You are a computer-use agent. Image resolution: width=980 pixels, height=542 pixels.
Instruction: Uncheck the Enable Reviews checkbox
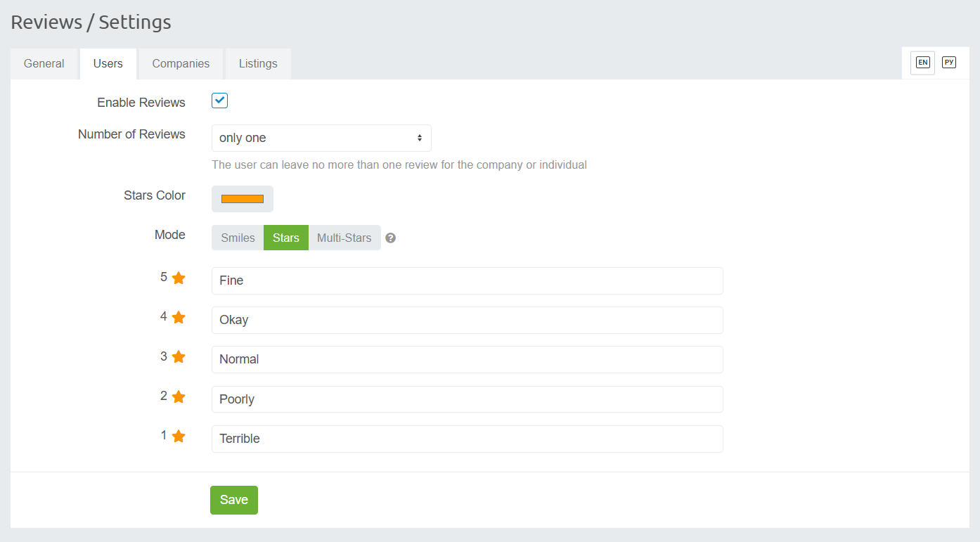coord(220,101)
